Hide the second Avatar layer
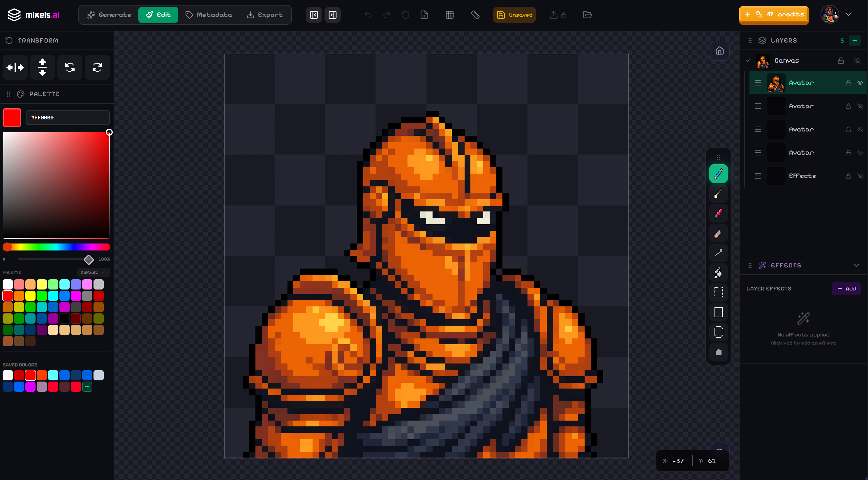This screenshot has width=868, height=480. (860, 106)
